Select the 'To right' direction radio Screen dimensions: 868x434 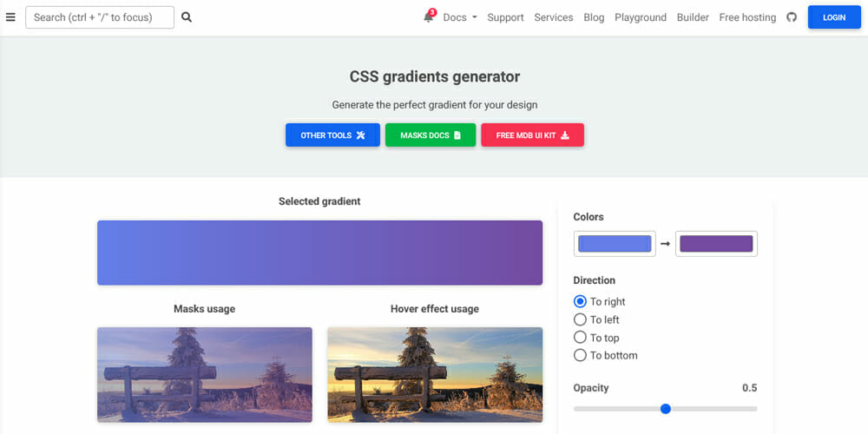pyautogui.click(x=581, y=302)
